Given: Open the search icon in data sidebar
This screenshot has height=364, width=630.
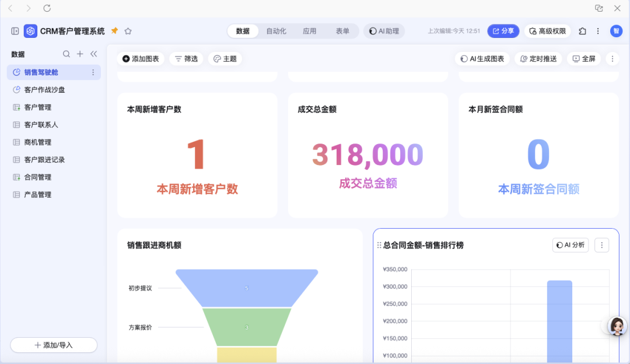Looking at the screenshot, I should pos(66,54).
